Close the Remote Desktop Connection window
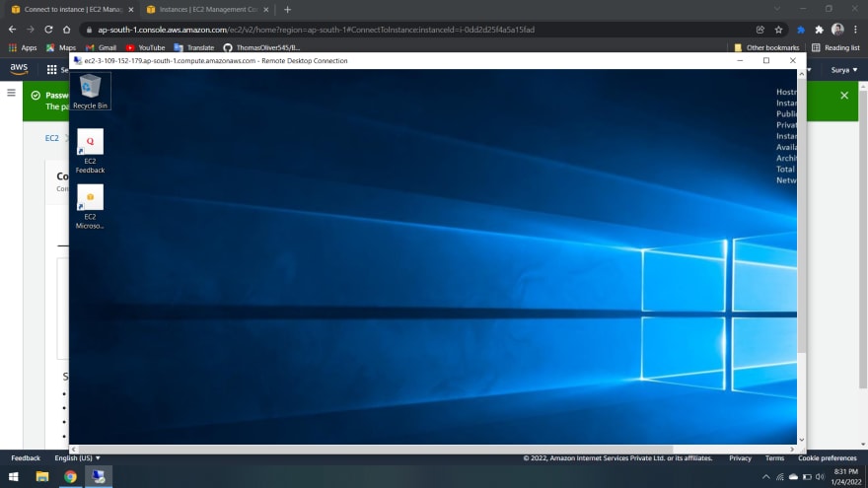Screen dimensions: 868x488 tap(793, 60)
